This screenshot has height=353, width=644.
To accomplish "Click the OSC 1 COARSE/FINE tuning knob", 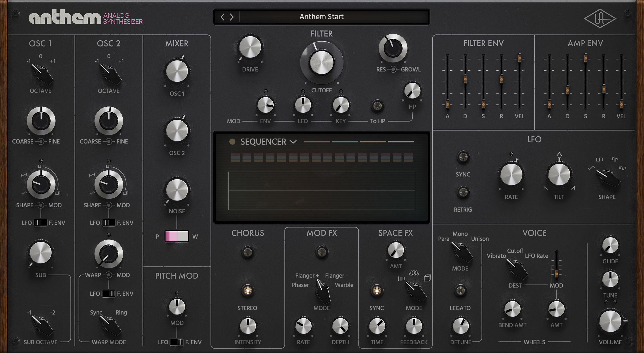I will point(41,121).
